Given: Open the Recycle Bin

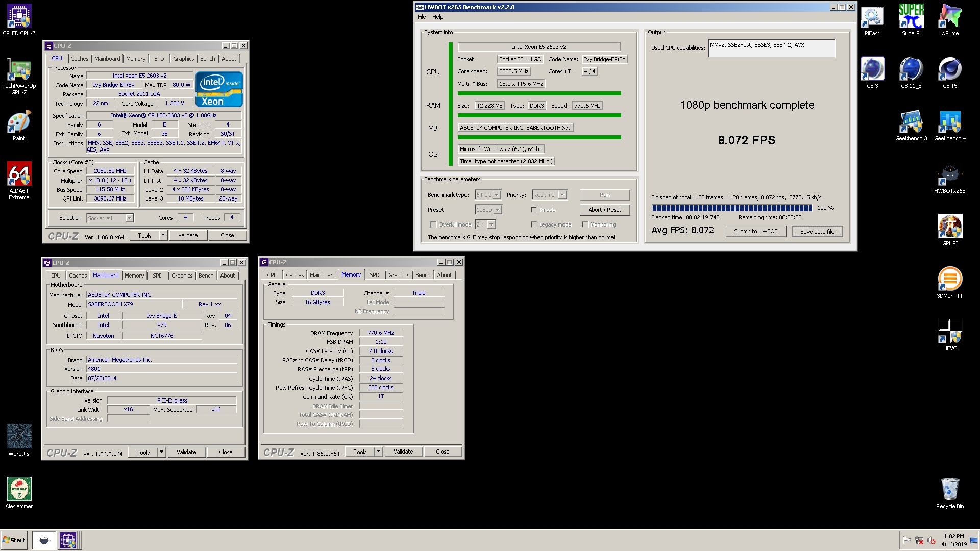Looking at the screenshot, I should [x=950, y=493].
